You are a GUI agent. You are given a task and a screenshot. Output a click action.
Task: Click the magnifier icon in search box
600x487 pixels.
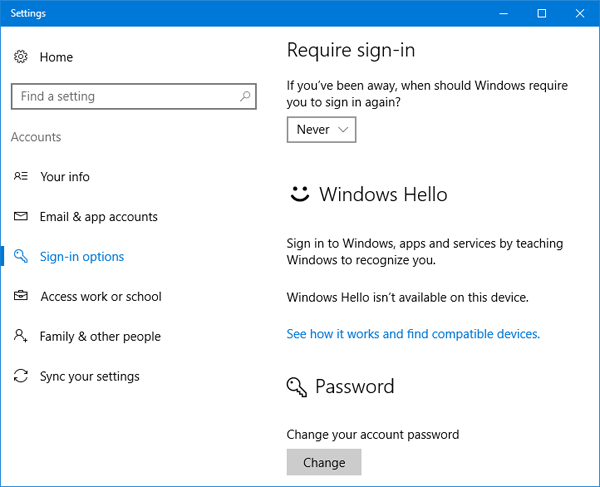pyautogui.click(x=245, y=97)
